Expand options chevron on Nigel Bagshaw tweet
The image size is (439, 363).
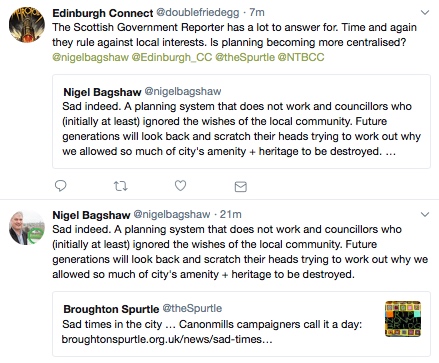pos(425,214)
